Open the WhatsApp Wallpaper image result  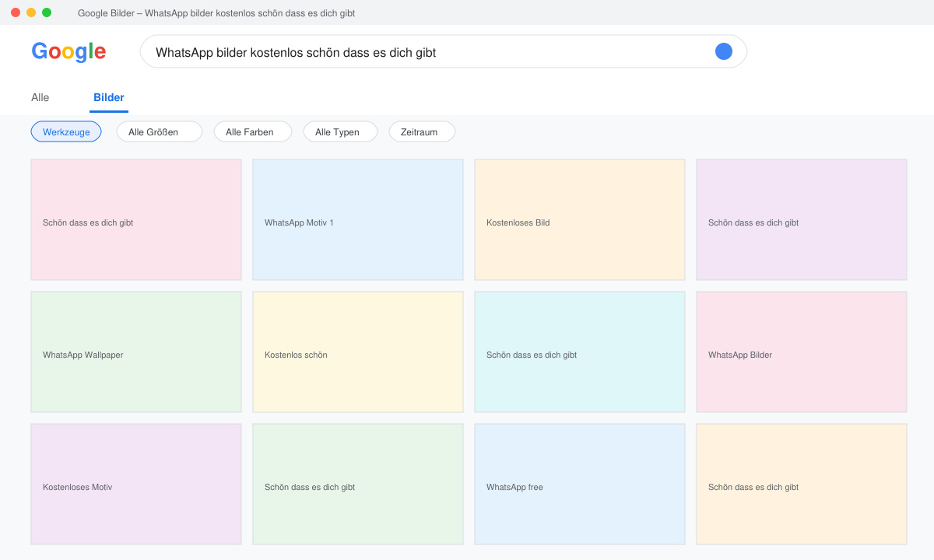click(x=136, y=352)
